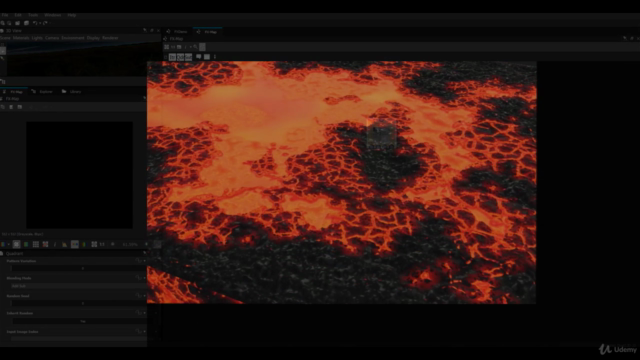Add a comment using the speech bubble icon

199,57
